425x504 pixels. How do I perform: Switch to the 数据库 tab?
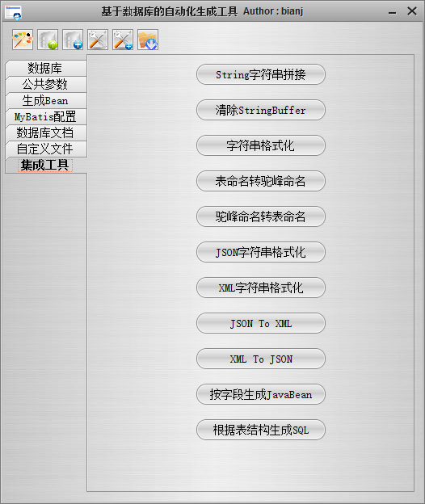coord(46,68)
